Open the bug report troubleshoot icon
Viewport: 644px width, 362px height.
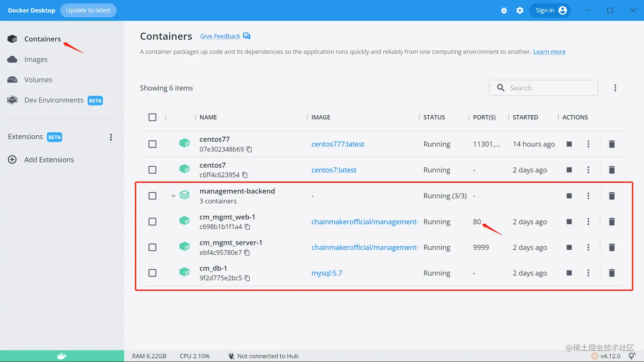click(504, 11)
